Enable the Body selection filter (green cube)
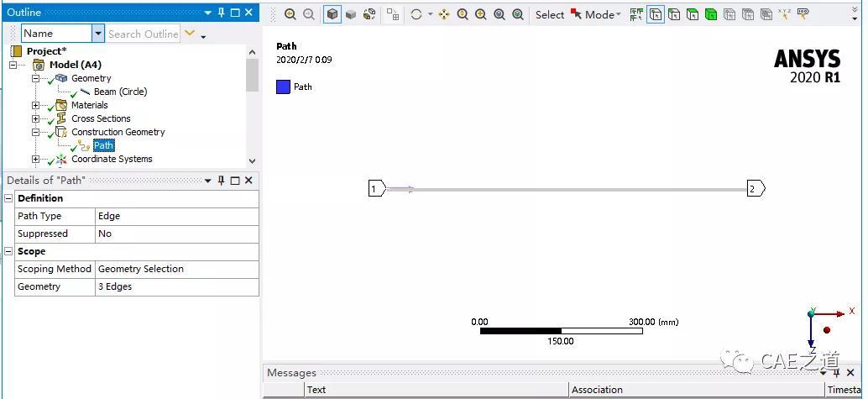This screenshot has width=868, height=399. (x=711, y=15)
